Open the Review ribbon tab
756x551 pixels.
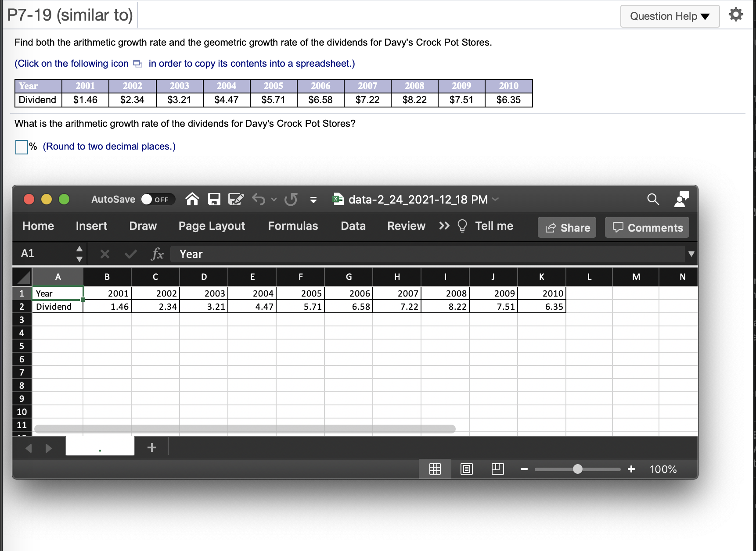click(x=406, y=226)
